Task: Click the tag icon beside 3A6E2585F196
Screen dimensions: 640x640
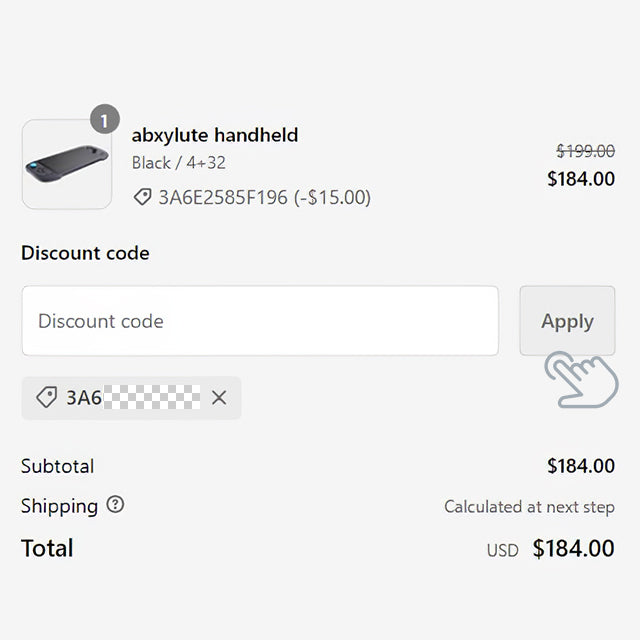Action: pyautogui.click(x=142, y=197)
